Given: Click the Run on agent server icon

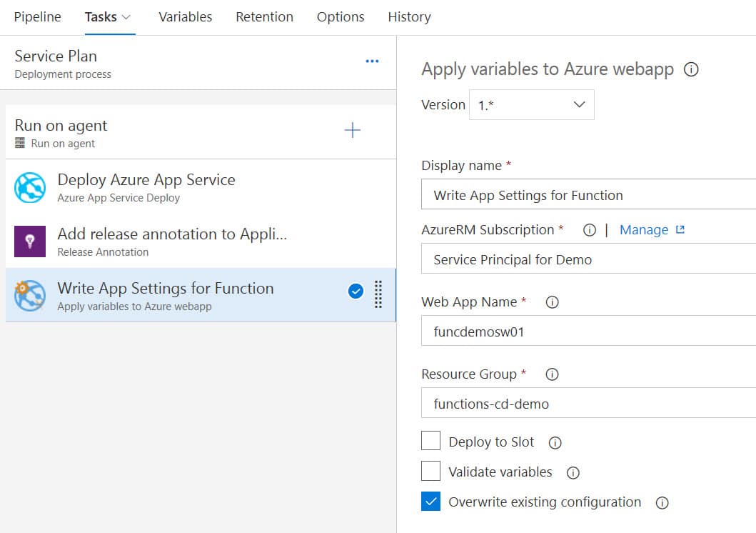Looking at the screenshot, I should click(x=20, y=143).
